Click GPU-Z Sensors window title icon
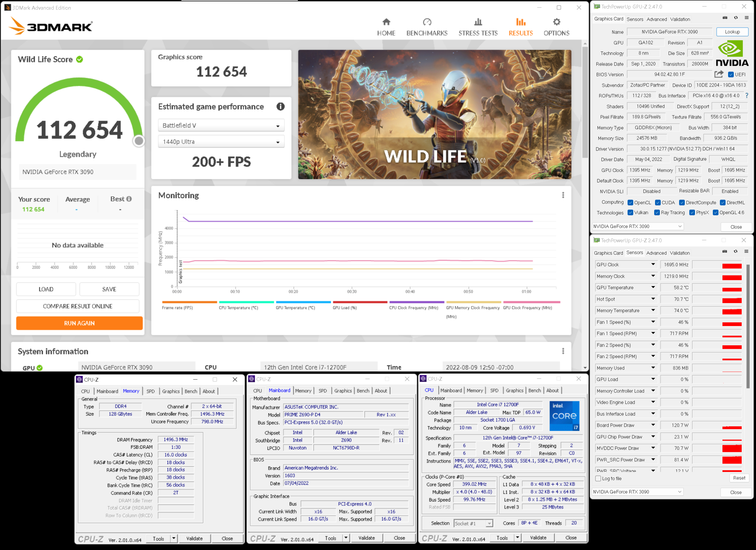756x550 pixels. click(x=596, y=240)
